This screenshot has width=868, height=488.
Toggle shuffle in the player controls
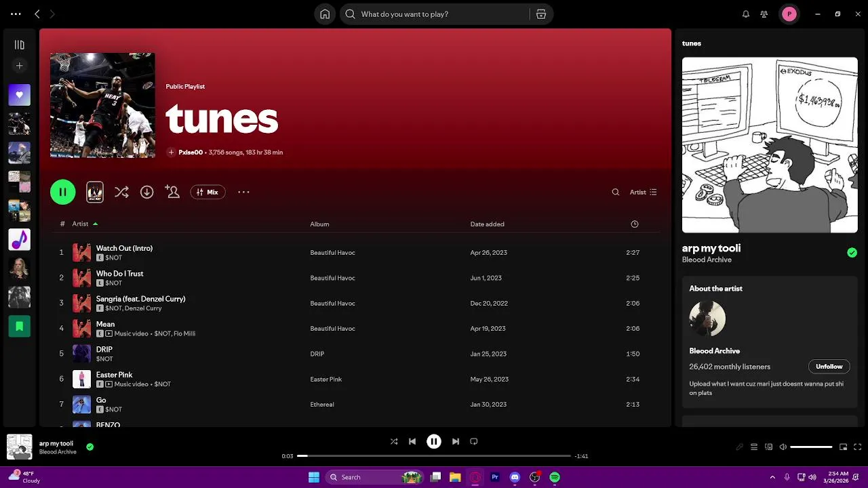394,441
